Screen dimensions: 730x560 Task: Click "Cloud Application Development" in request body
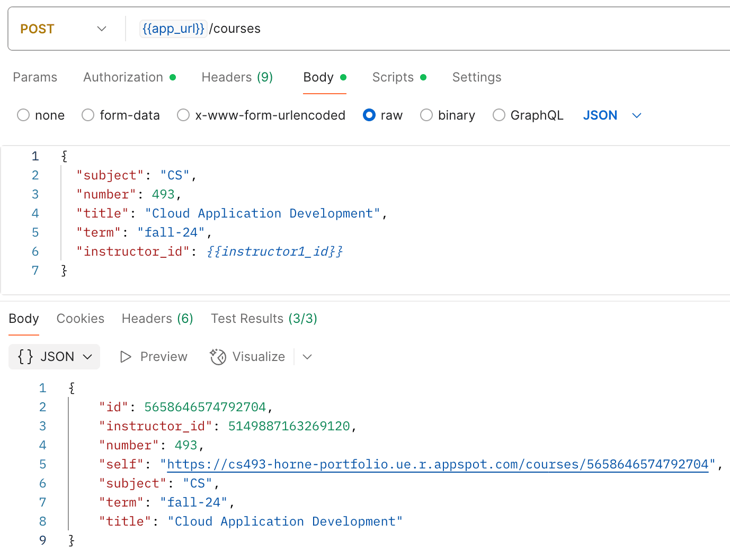click(263, 213)
